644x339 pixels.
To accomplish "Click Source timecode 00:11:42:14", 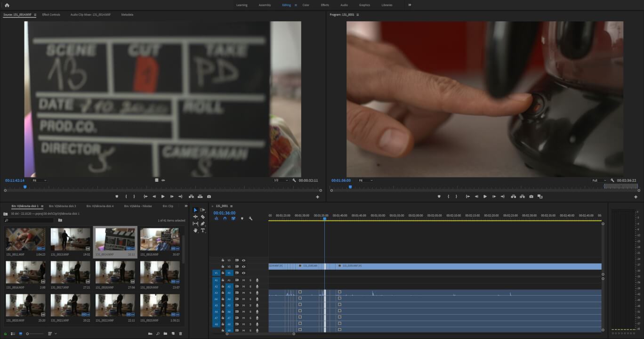I will [x=15, y=180].
